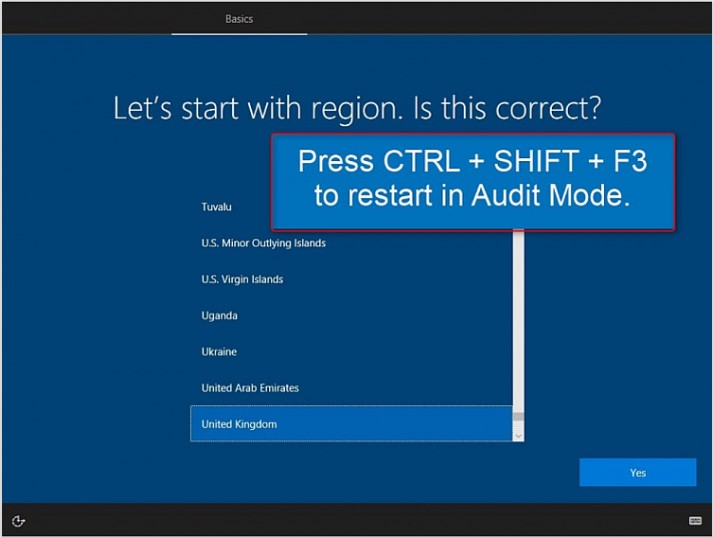Click the region list scrollbar thumb
The width and height of the screenshot is (714, 538).
(518, 417)
